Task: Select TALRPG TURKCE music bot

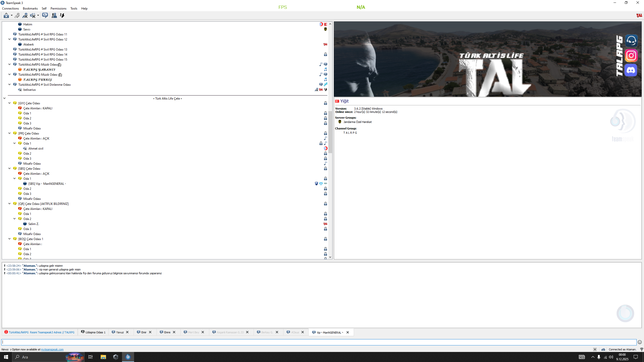Action: (x=38, y=80)
